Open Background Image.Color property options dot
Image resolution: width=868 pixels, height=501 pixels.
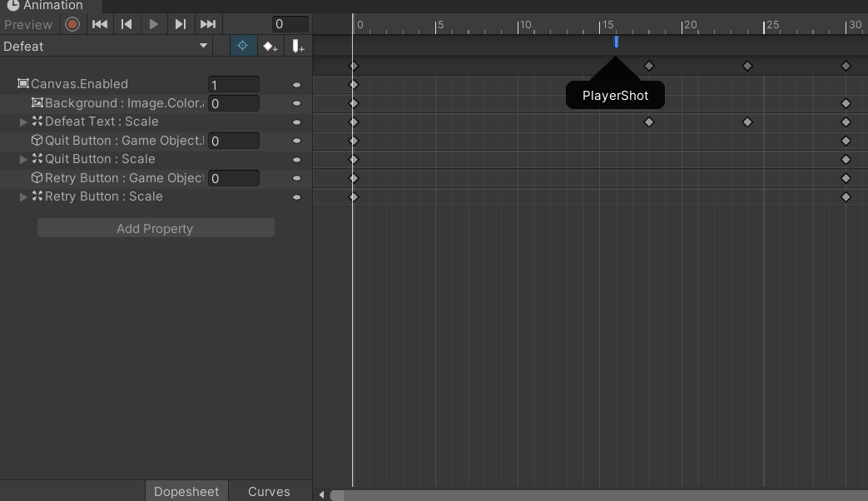[297, 103]
